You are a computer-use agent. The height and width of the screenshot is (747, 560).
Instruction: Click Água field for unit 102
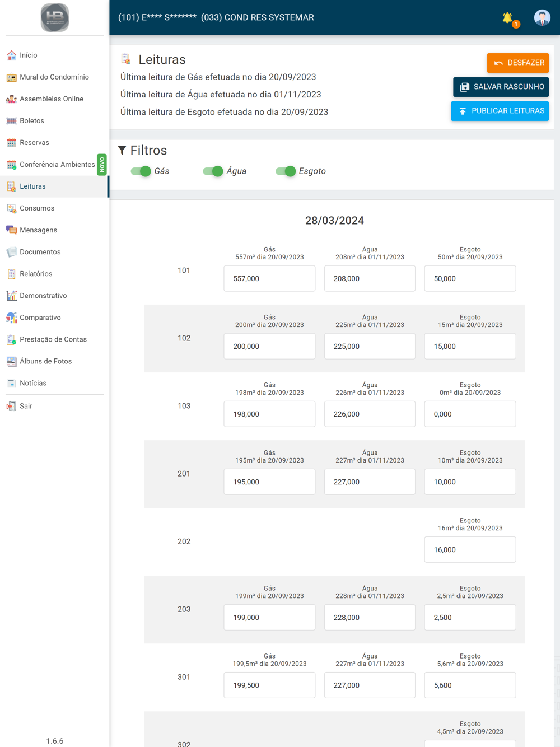click(370, 346)
